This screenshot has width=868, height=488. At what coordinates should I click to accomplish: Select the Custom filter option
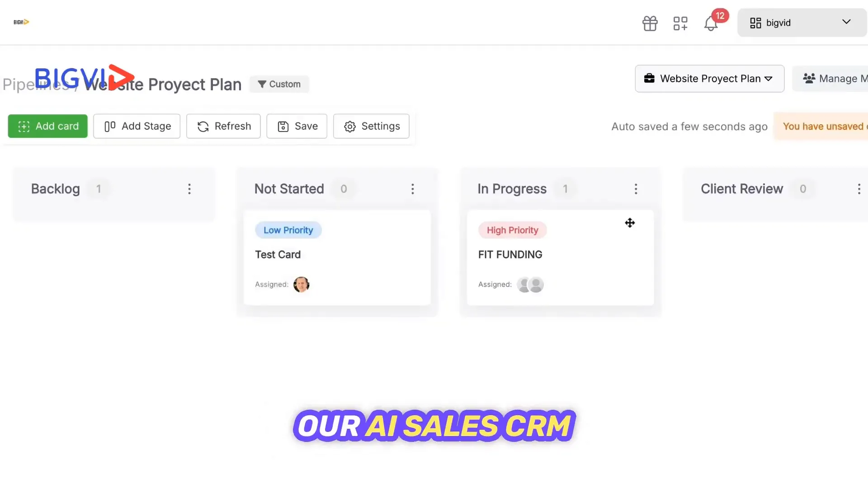(x=279, y=84)
